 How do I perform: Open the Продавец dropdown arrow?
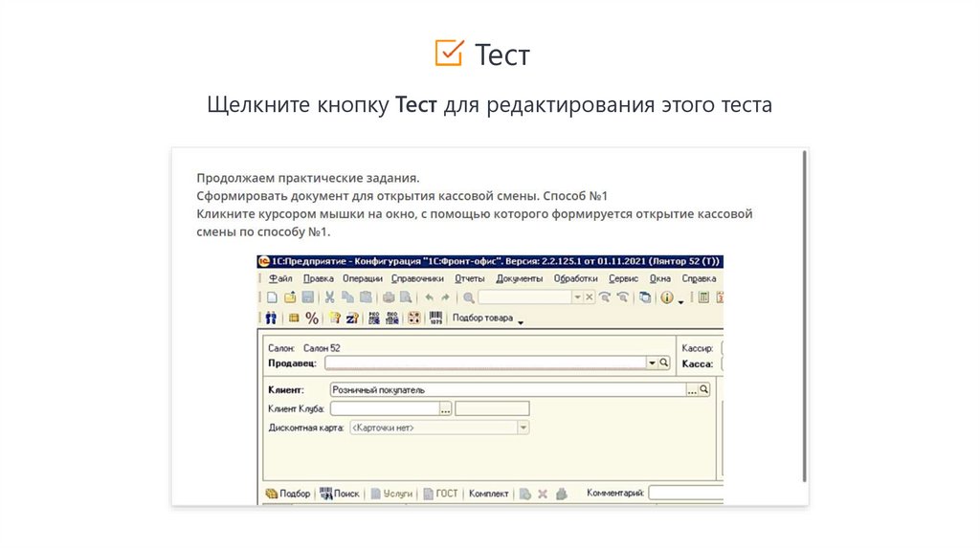point(652,362)
